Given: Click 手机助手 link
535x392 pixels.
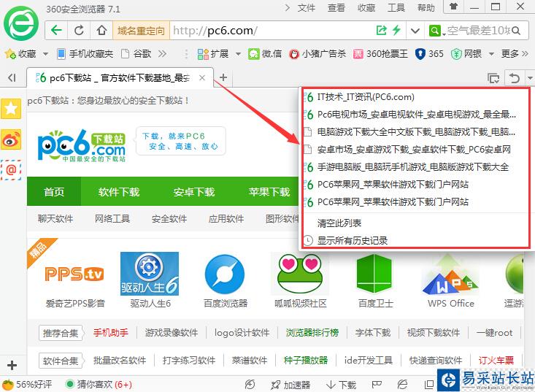Looking at the screenshot, I should click(x=110, y=333).
